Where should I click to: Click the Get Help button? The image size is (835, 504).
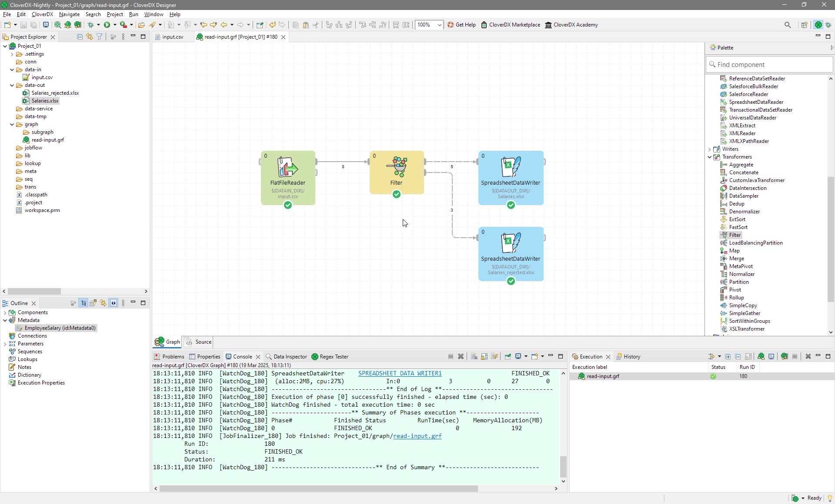[x=461, y=25]
